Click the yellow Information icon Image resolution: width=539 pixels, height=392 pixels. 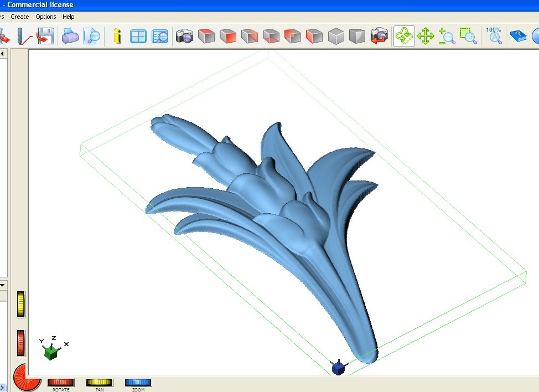pos(117,37)
